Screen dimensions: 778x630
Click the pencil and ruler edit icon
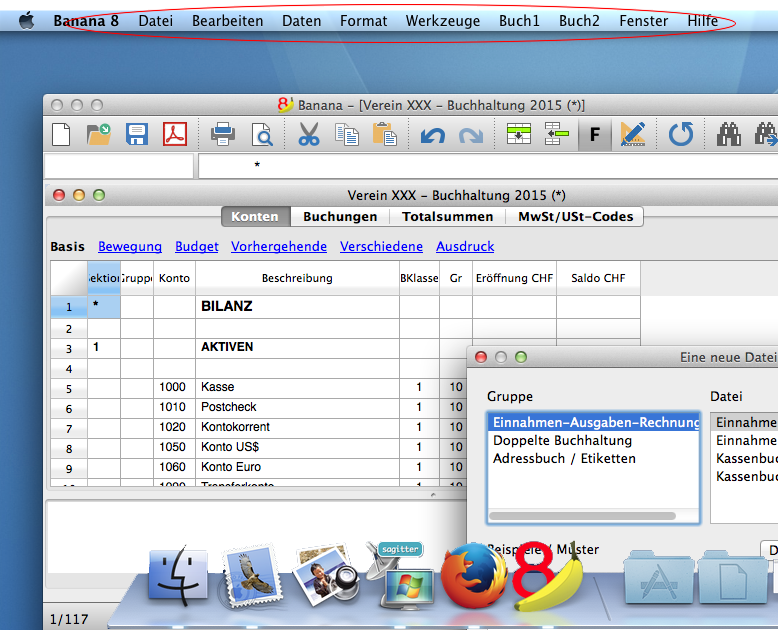coord(633,134)
